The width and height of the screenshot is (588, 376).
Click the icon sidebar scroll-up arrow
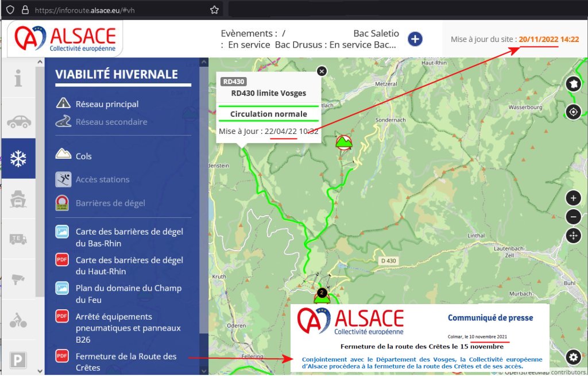coord(40,62)
